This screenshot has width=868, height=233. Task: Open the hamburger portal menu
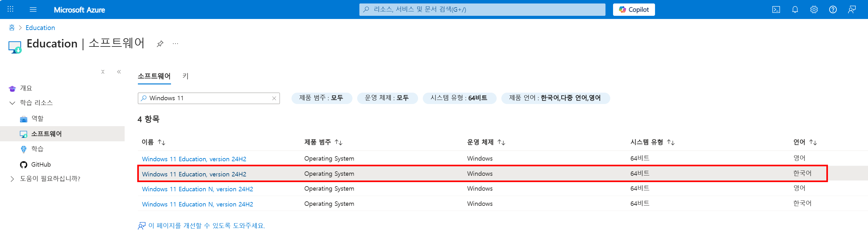(x=33, y=9)
